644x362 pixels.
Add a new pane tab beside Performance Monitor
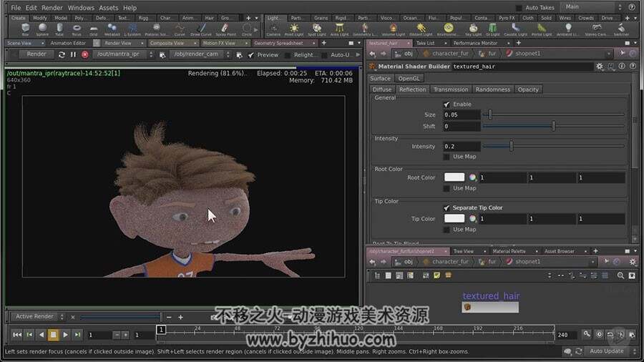coord(518,43)
